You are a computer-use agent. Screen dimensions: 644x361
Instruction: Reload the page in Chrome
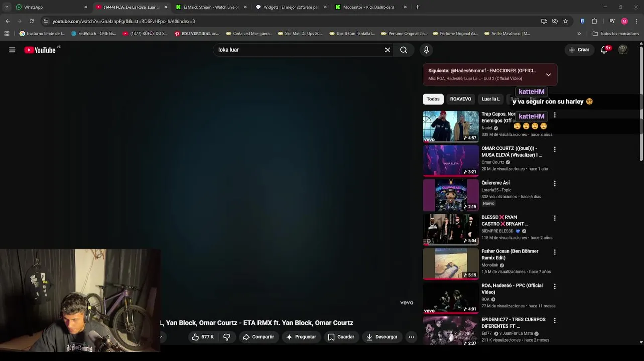[31, 21]
